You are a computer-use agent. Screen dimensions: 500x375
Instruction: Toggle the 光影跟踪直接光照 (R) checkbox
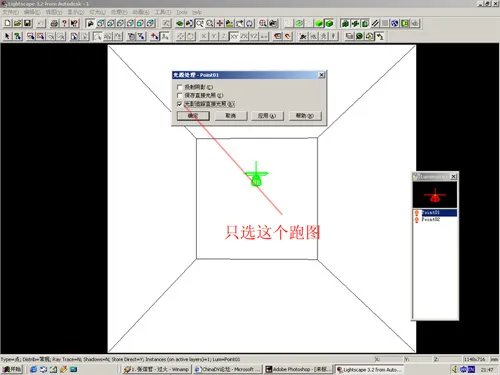[179, 104]
